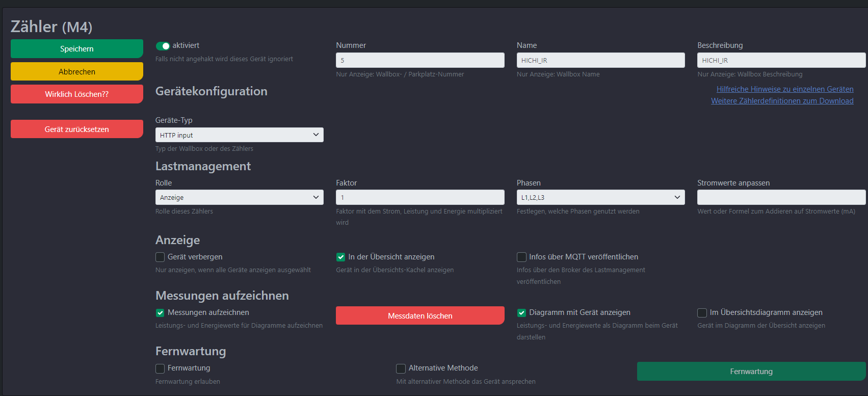The height and width of the screenshot is (396, 868).
Task: Click the Messungen aufzeichnen section heading
Action: (222, 296)
